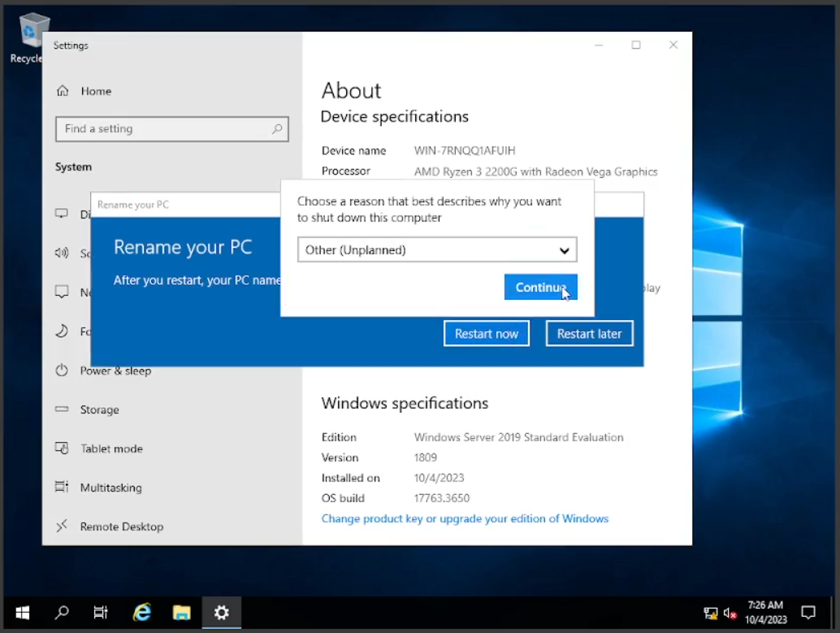Viewport: 840px width, 633px height.
Task: Open Power & sleep settings
Action: point(115,371)
